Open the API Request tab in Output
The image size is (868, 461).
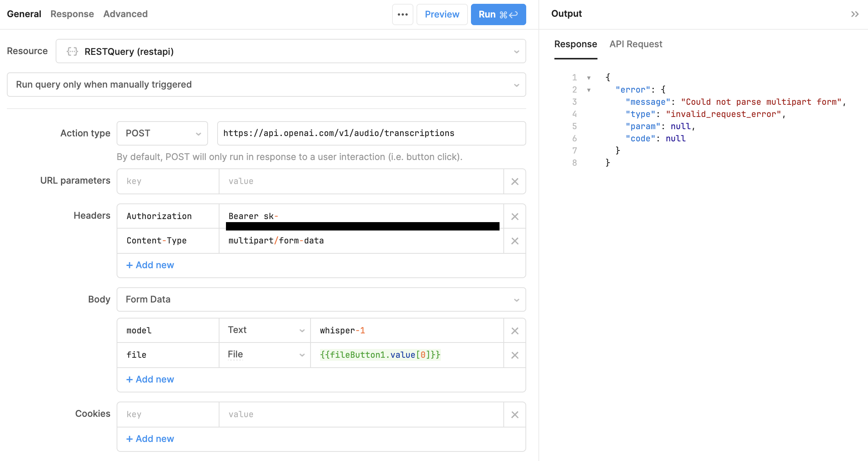click(x=636, y=44)
